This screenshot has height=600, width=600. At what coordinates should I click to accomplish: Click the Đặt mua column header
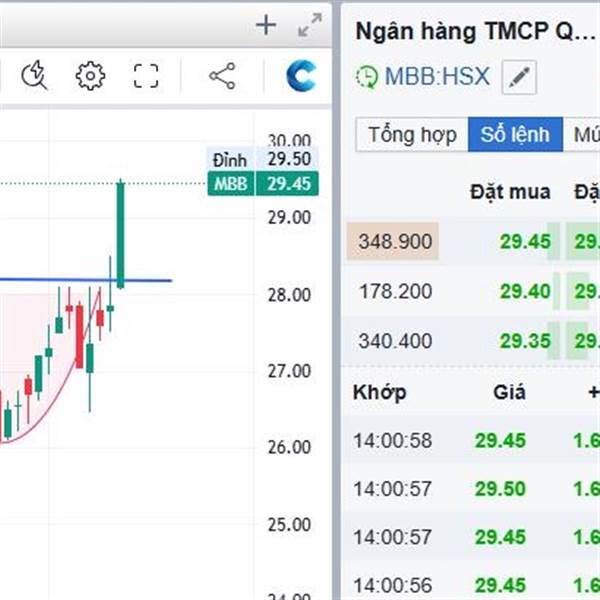pyautogui.click(x=510, y=192)
